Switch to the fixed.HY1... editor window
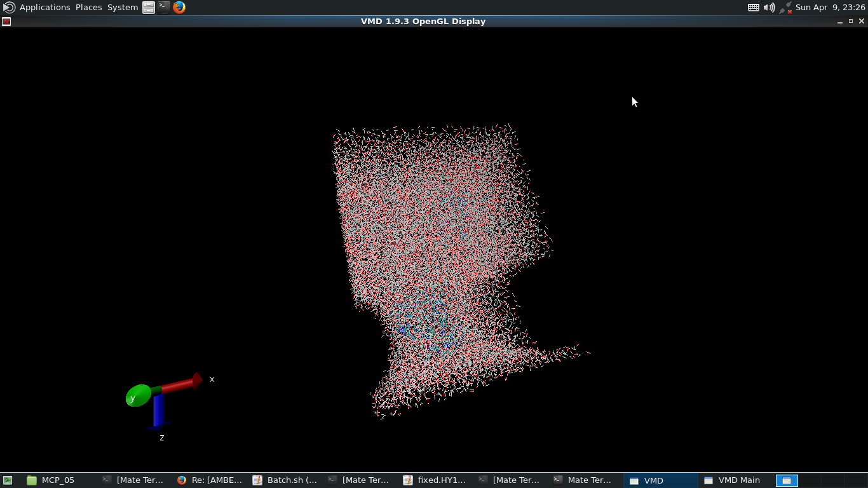Screen dimensions: 868x488 pyautogui.click(x=435, y=480)
